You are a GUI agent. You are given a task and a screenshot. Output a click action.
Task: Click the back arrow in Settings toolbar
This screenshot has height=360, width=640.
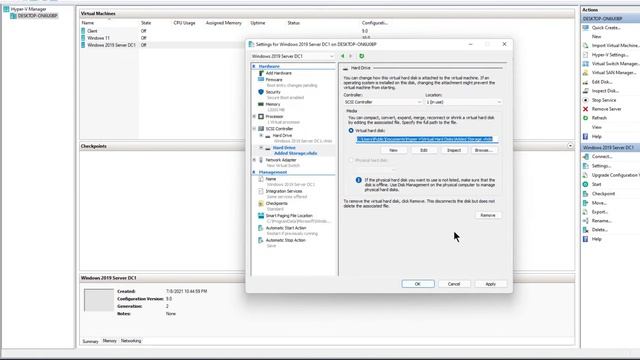343,56
